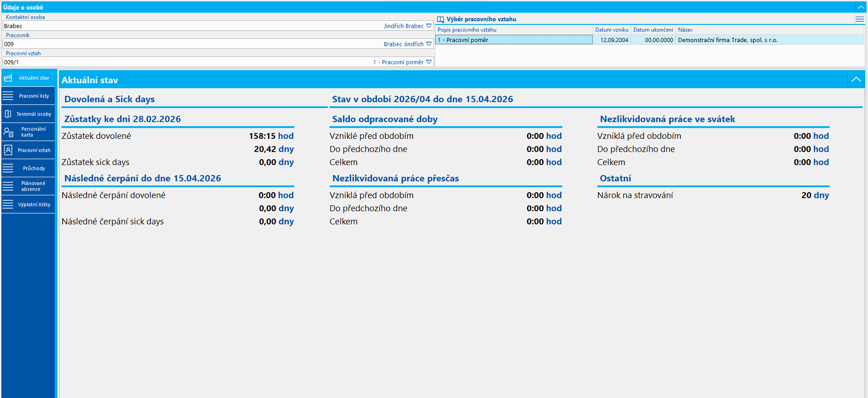Image resolution: width=868 pixels, height=398 pixels.
Task: Click the 'Dovolená a Sick days' heading
Action: [x=110, y=99]
